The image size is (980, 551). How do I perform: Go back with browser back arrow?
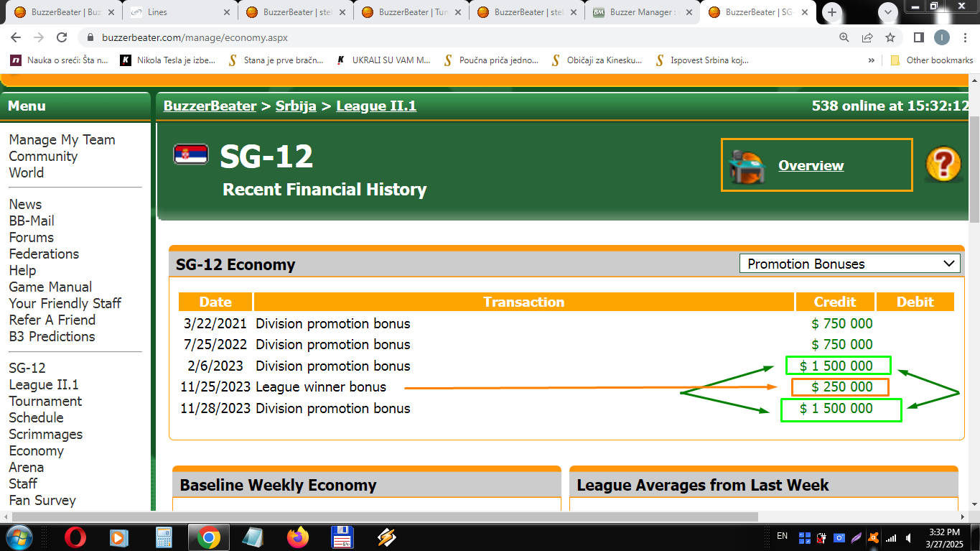click(16, 37)
